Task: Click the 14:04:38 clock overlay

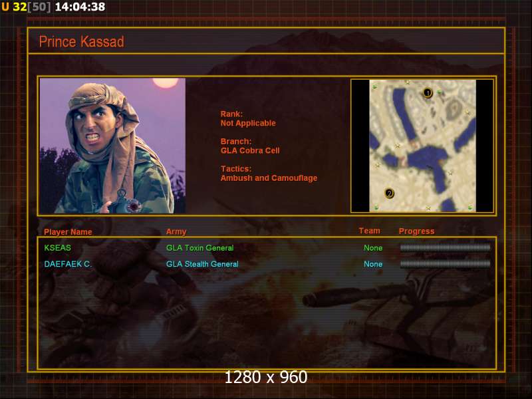Action: (x=80, y=7)
